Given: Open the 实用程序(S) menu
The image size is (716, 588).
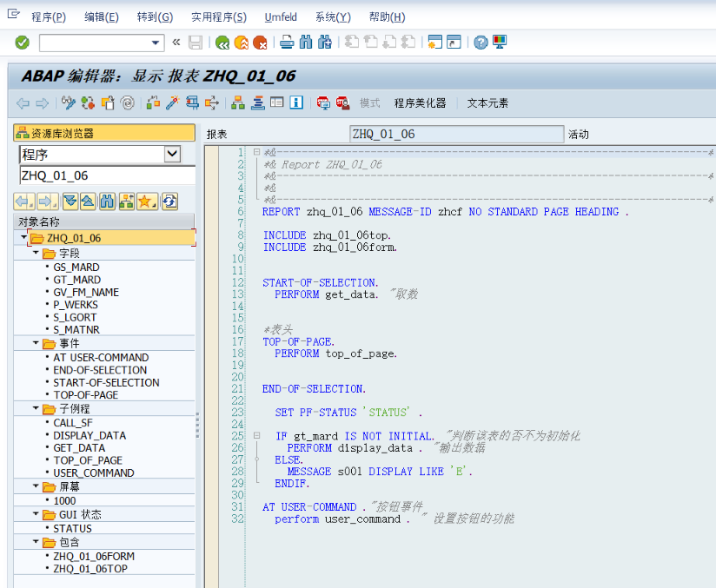Looking at the screenshot, I should pos(219,17).
